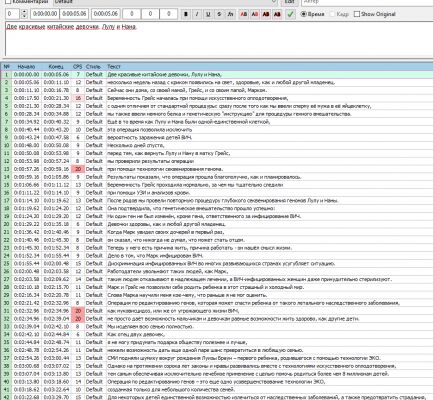Click end time 0:03:22.64 cell

(56, 389)
